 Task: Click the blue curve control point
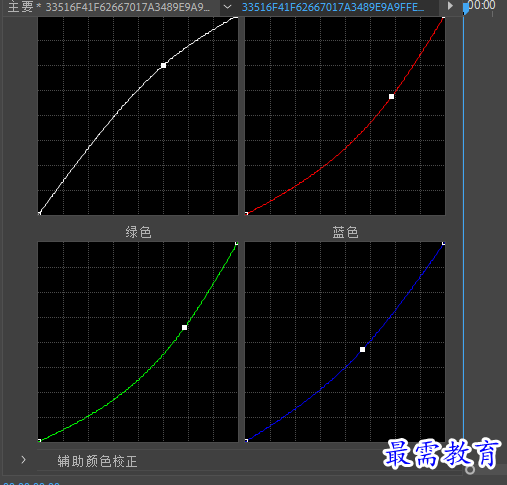pos(362,349)
